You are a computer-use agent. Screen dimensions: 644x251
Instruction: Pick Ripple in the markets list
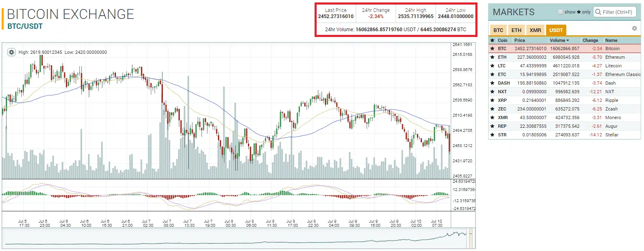612,100
